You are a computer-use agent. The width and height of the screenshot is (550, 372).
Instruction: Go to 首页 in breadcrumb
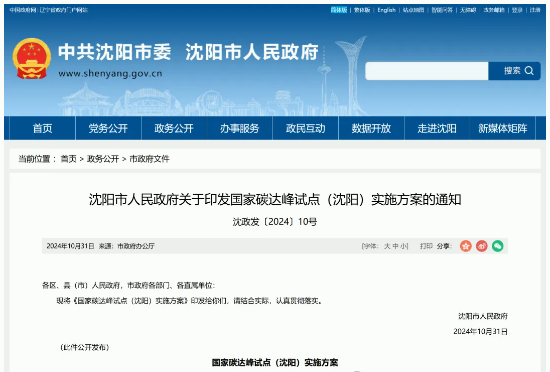point(68,159)
